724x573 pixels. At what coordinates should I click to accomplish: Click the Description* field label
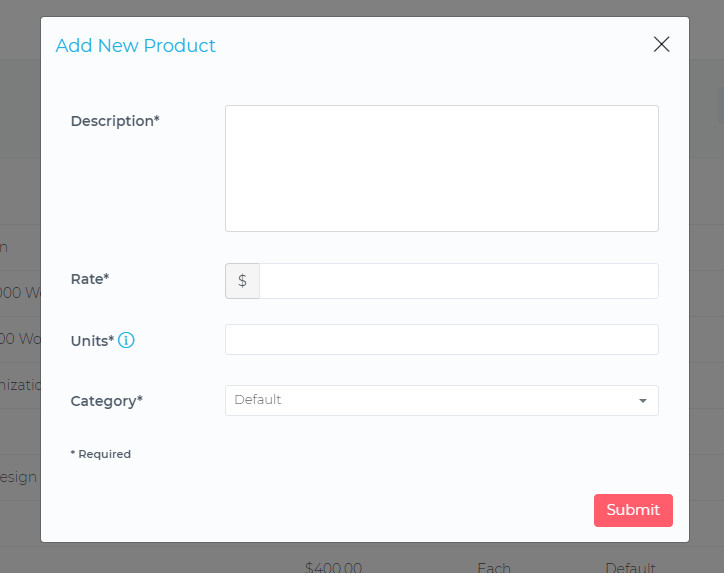click(115, 121)
